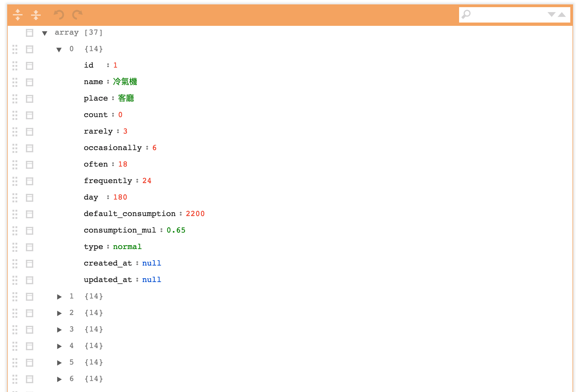This screenshot has width=578, height=392.
Task: Click the field name default_consumption
Action: click(x=130, y=214)
